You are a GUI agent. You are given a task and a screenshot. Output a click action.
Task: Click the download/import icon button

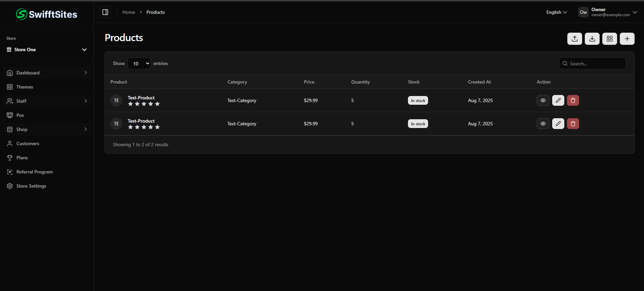pyautogui.click(x=592, y=39)
